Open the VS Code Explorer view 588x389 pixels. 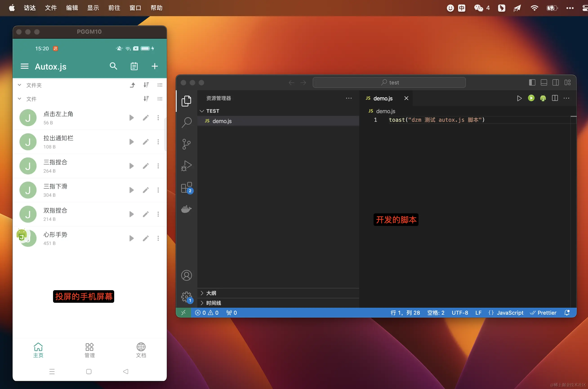click(186, 101)
